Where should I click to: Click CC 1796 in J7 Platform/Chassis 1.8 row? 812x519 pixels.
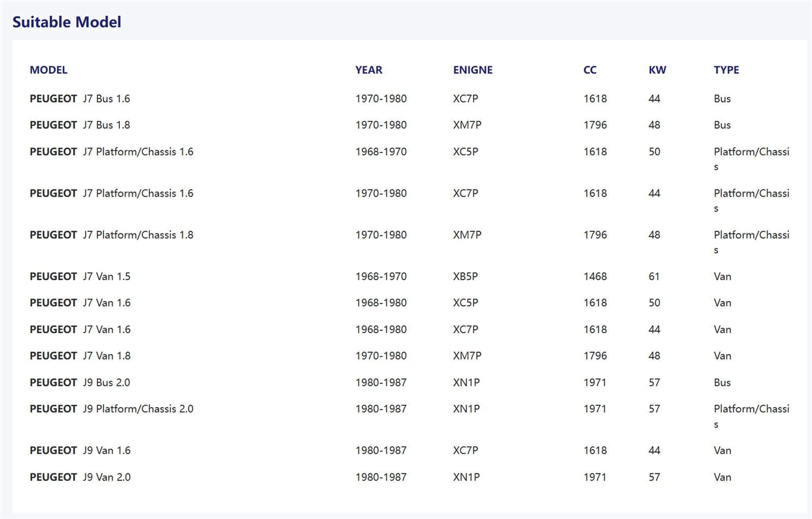coord(595,235)
